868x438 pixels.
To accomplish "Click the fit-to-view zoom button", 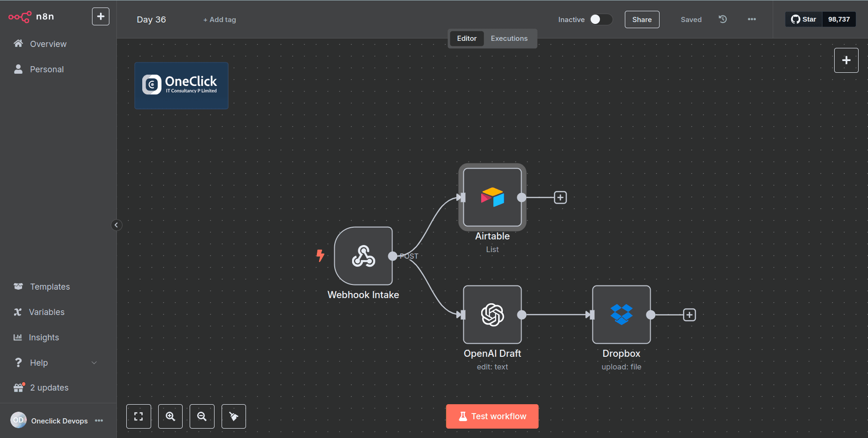I will tap(138, 416).
